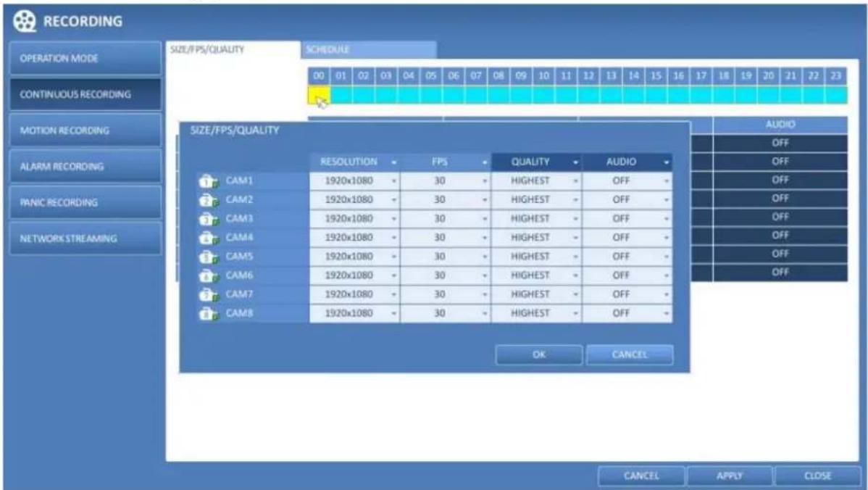
Task: Click the CAM1 label text
Action: click(239, 180)
